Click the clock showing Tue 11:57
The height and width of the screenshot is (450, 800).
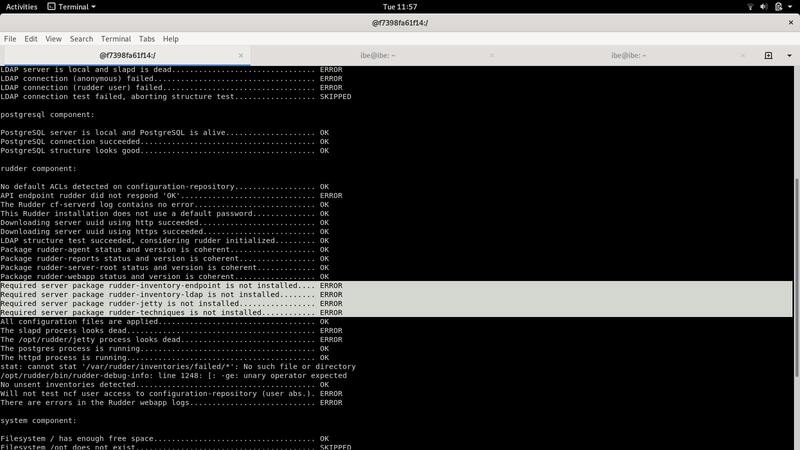click(x=399, y=7)
